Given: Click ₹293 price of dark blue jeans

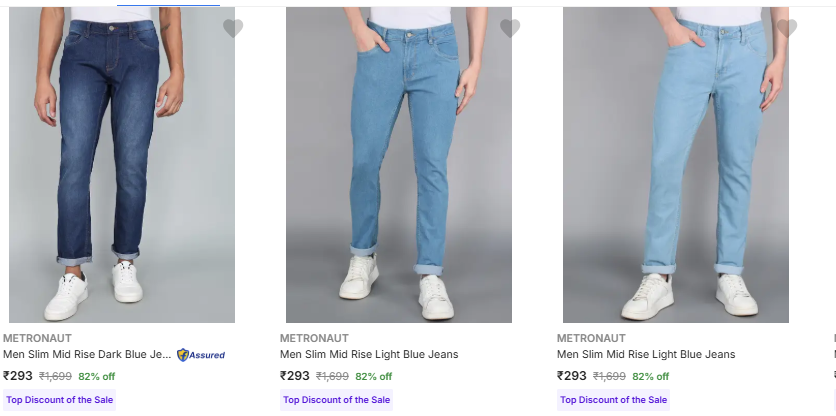Looking at the screenshot, I should point(18,377).
